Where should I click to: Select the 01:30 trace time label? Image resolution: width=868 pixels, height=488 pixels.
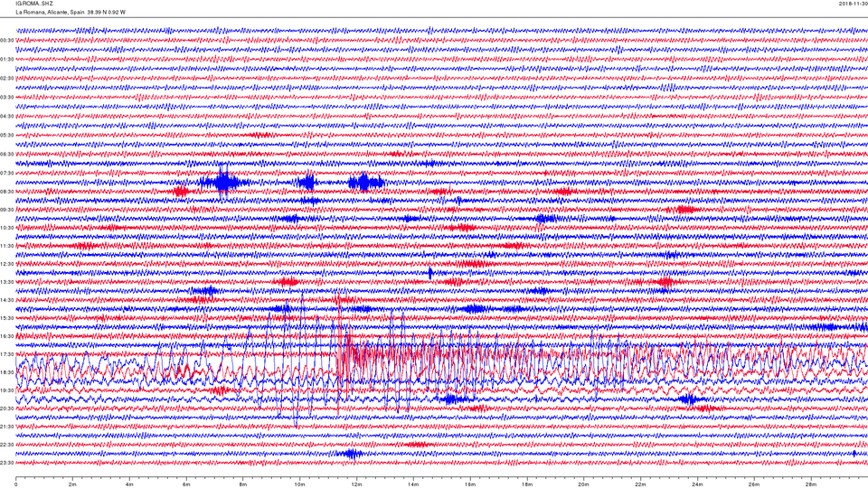[x=6, y=60]
